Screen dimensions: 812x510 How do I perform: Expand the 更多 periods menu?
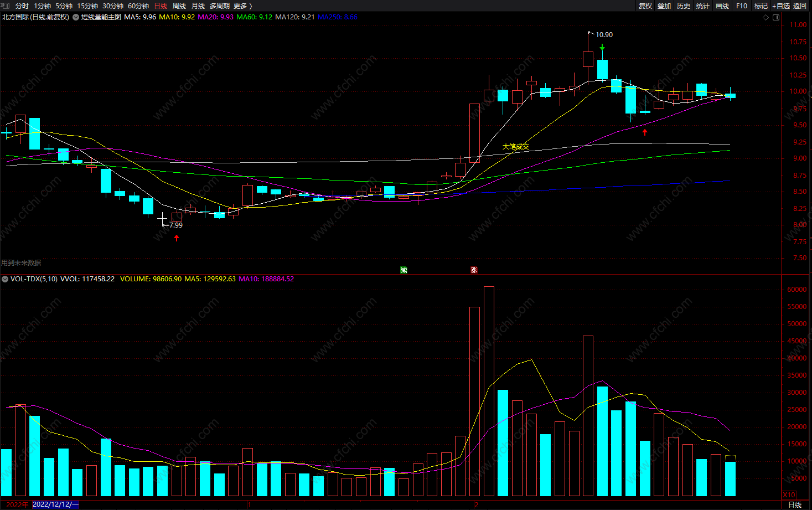coord(243,6)
